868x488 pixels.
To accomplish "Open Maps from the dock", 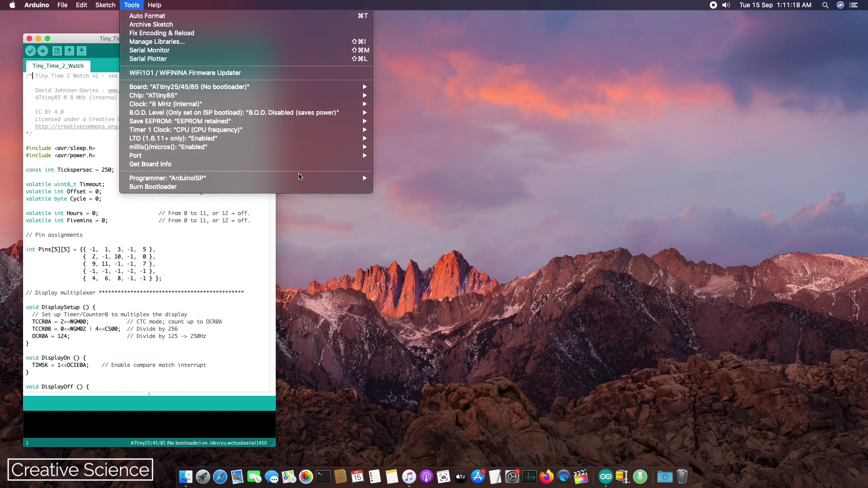I will (289, 477).
